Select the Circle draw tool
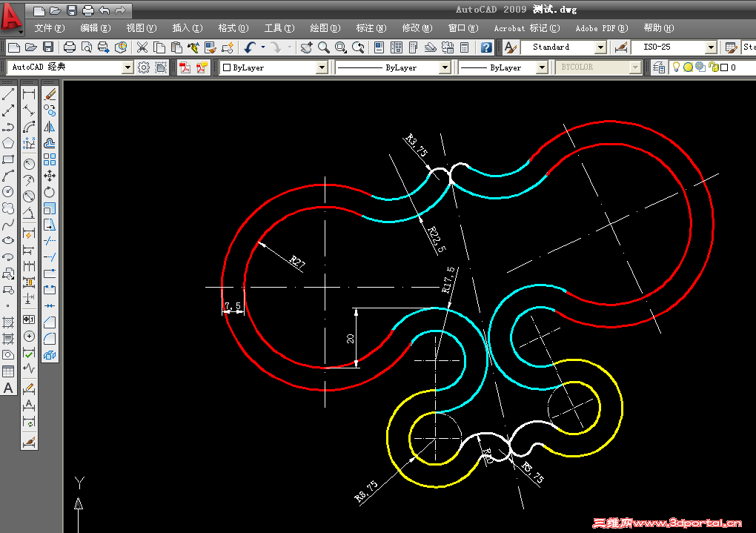 click(8, 192)
